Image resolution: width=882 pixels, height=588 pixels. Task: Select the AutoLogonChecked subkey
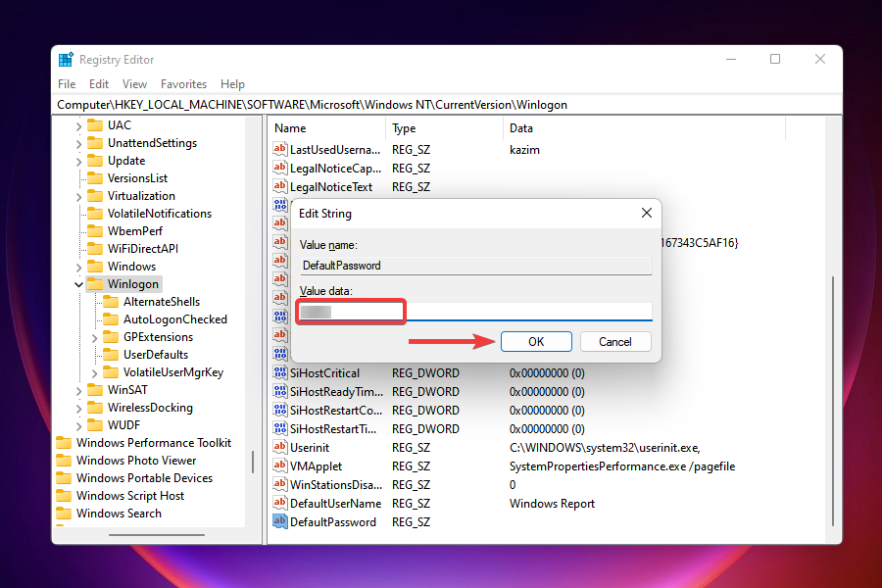(175, 319)
